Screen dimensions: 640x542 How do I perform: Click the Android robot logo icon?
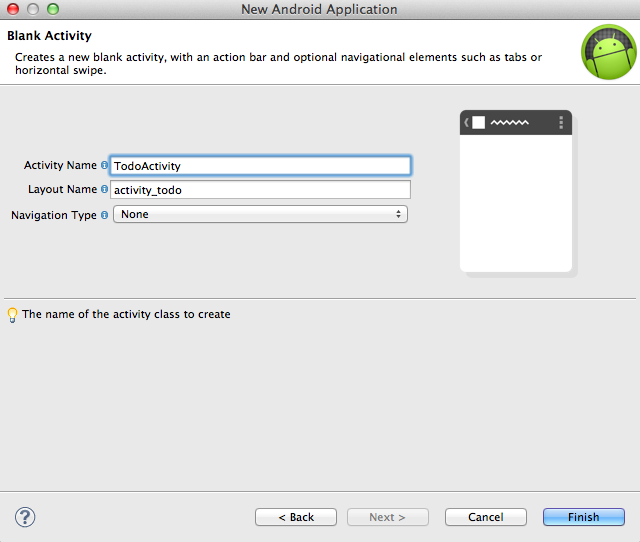[609, 52]
